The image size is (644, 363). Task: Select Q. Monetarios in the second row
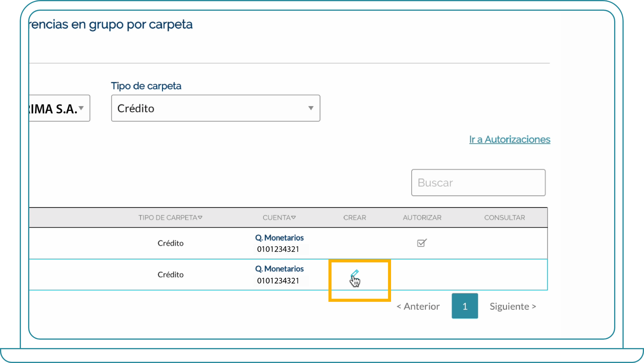pos(279,269)
